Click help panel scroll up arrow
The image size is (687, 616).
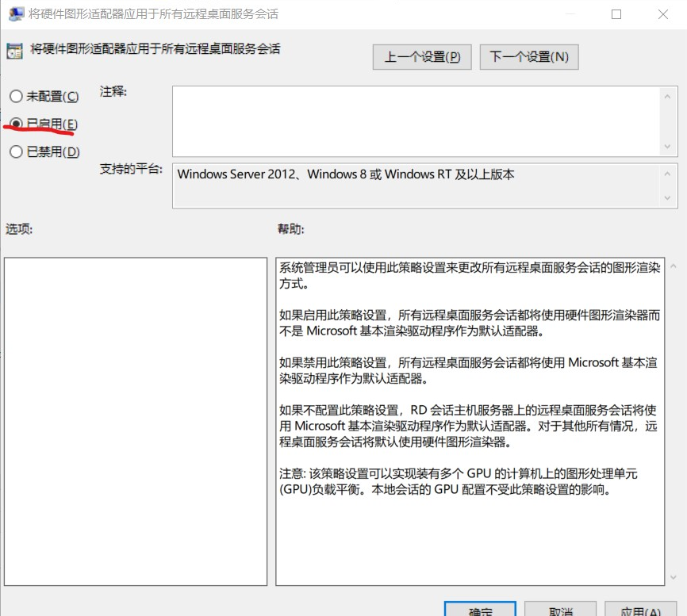tap(674, 266)
